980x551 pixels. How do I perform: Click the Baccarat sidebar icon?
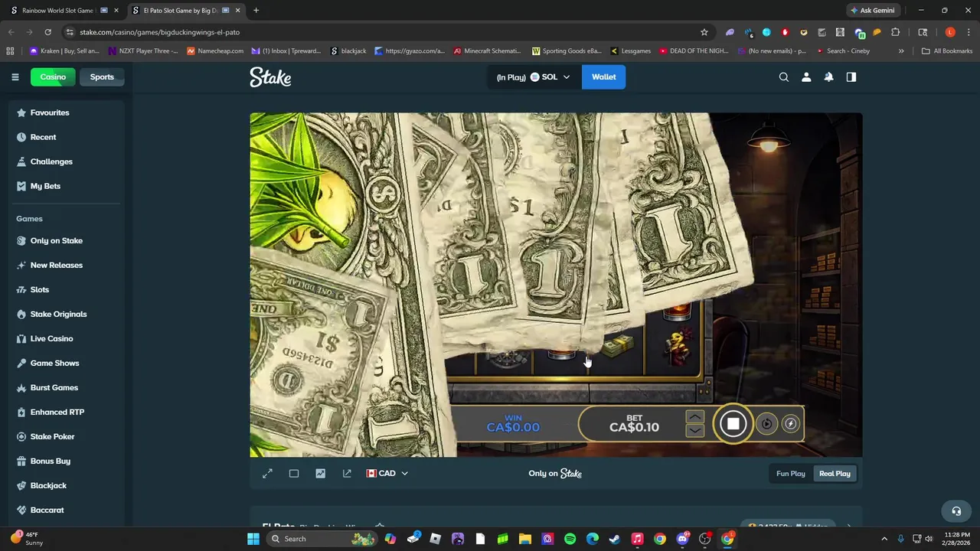(21, 510)
